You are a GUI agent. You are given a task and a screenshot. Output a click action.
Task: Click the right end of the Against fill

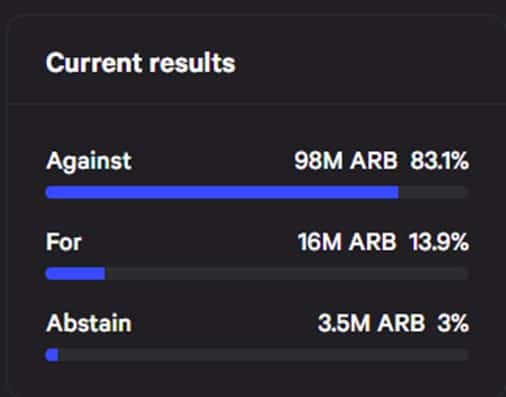[x=396, y=192]
